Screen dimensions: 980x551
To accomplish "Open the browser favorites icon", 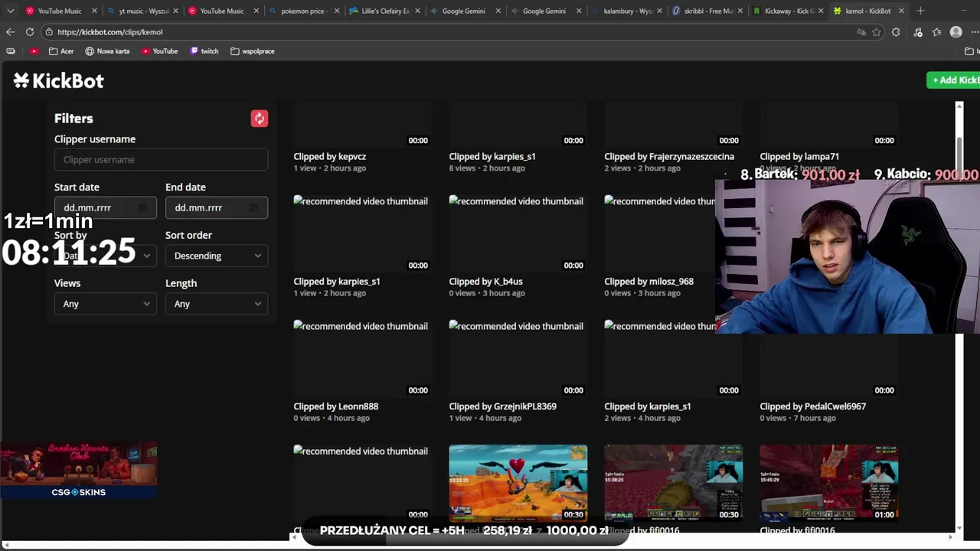I will (x=936, y=32).
